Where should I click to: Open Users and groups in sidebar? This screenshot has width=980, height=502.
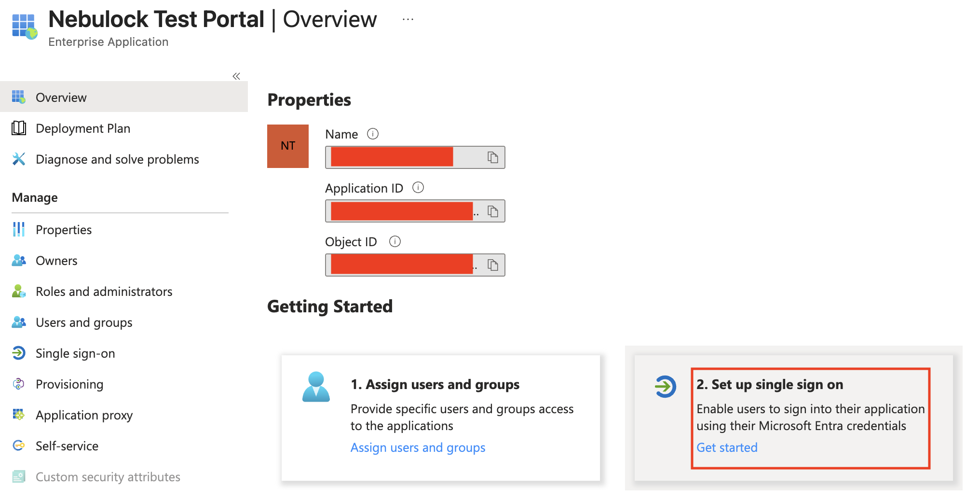tap(84, 322)
